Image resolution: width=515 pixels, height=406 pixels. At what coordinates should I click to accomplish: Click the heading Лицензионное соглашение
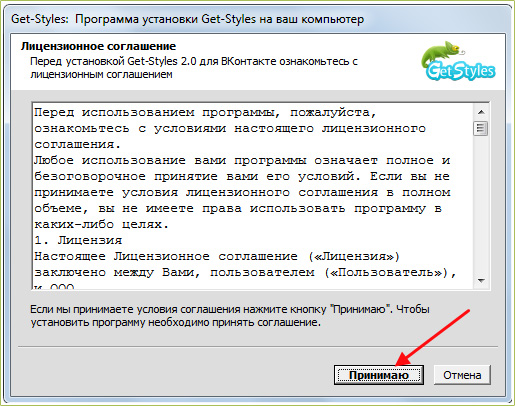coord(98,46)
